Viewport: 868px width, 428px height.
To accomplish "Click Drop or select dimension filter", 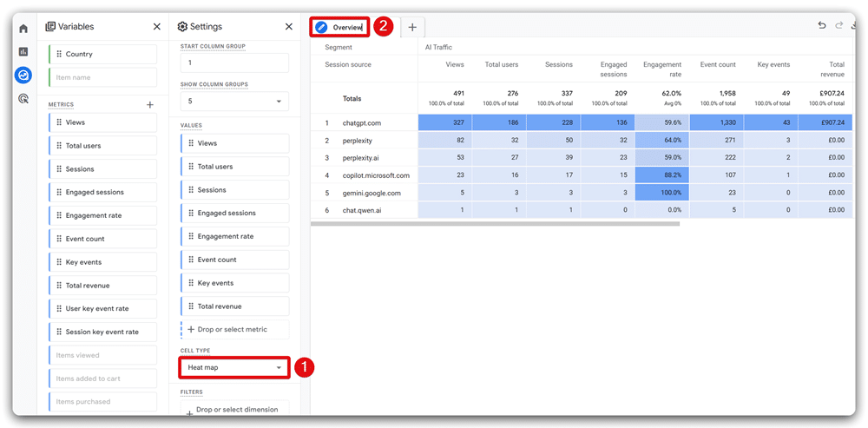I will click(x=234, y=409).
